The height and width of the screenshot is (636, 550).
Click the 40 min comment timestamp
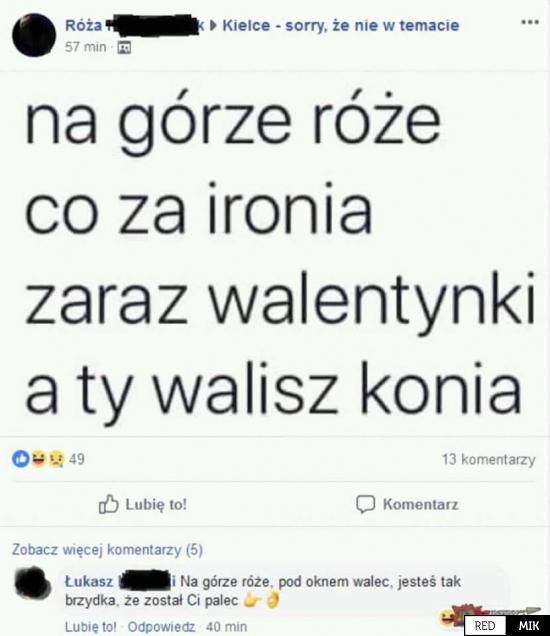click(226, 627)
